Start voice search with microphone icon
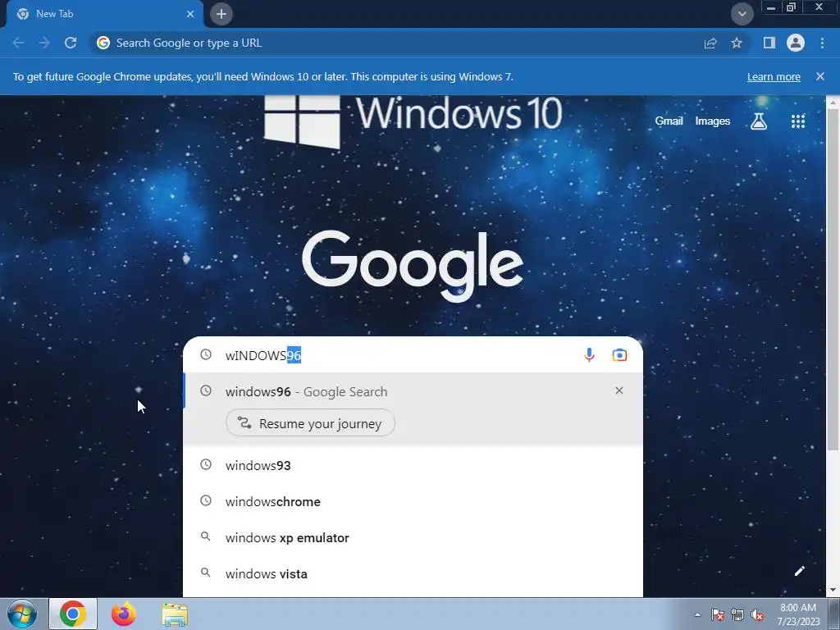 589,354
